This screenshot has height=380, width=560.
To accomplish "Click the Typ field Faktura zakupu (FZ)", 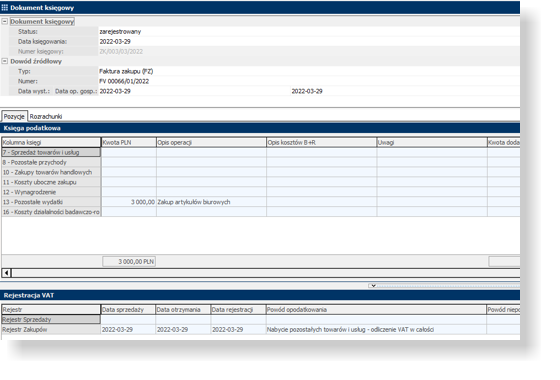I will 309,71.
